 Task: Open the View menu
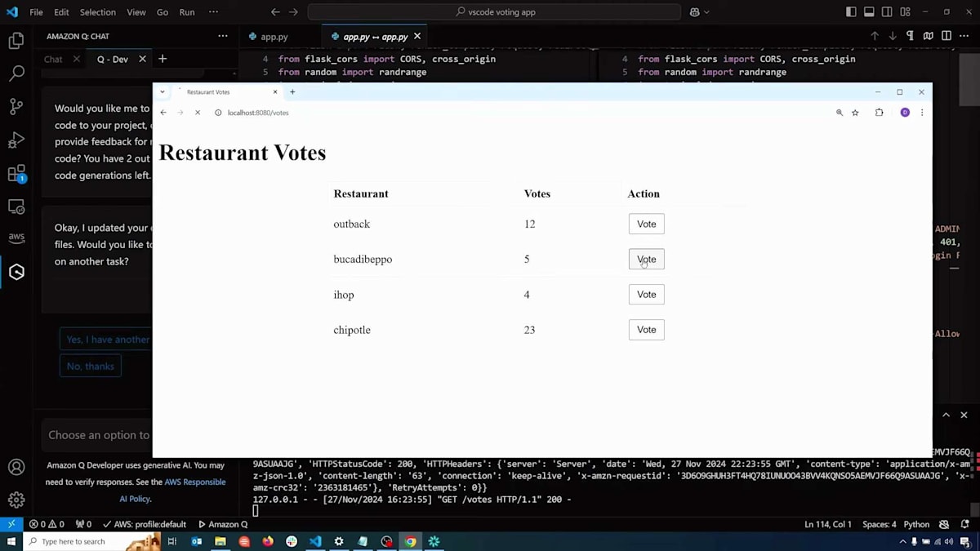click(x=136, y=12)
